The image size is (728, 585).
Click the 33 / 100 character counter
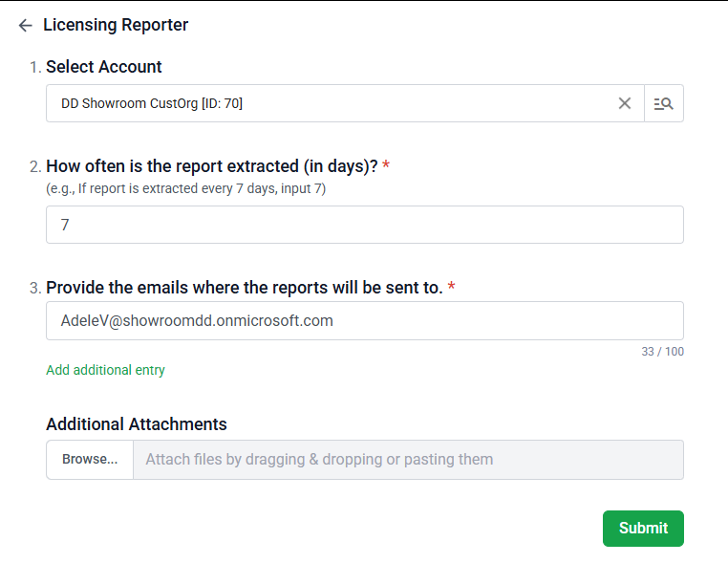coord(662,352)
